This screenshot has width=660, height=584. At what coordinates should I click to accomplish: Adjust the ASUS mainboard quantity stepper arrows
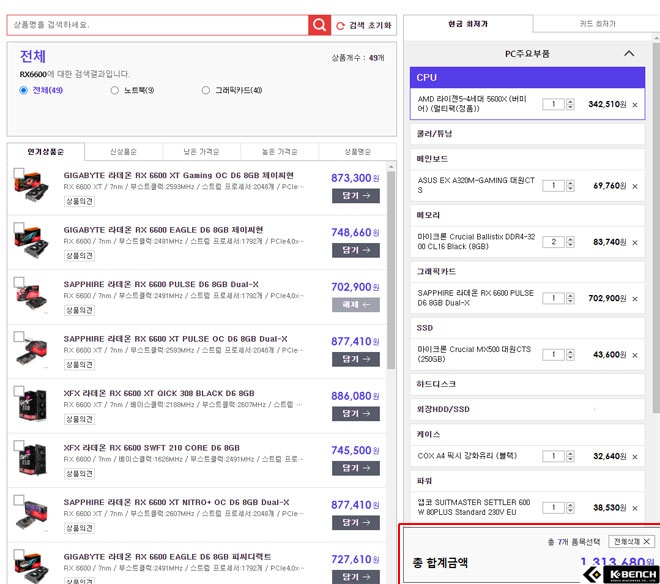pos(570,185)
